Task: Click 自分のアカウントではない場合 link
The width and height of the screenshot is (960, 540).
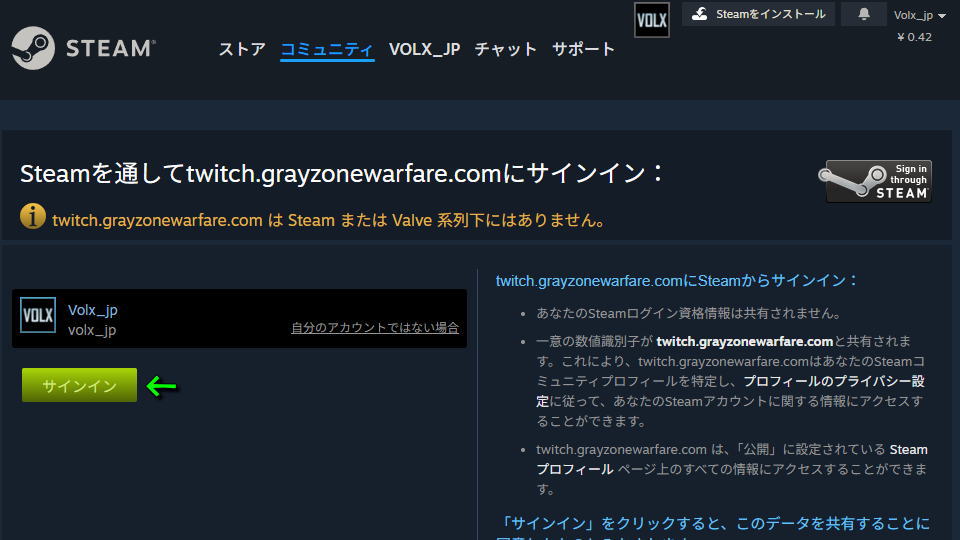Action: point(375,328)
